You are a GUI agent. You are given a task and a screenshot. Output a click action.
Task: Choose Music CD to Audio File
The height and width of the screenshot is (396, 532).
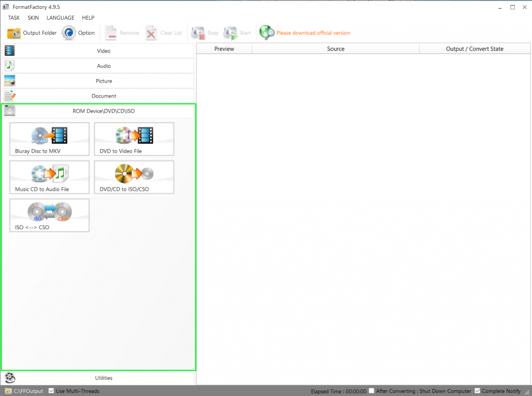pos(49,177)
